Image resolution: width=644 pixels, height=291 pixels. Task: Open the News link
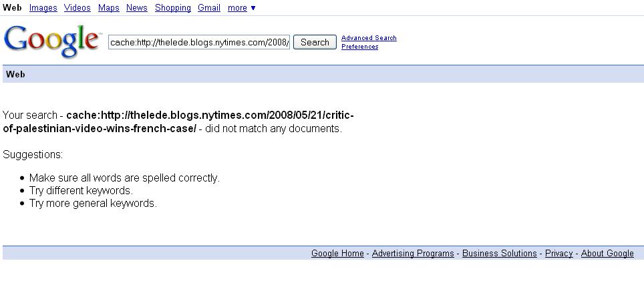[x=137, y=8]
